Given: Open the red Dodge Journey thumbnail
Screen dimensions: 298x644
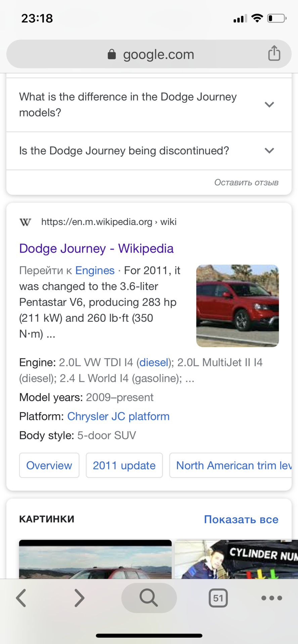Looking at the screenshot, I should click(238, 306).
